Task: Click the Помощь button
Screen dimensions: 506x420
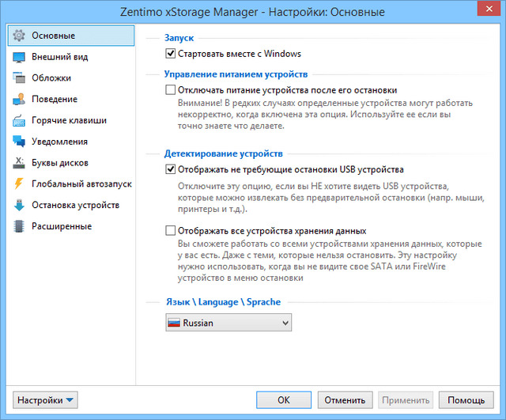Action: point(466,400)
